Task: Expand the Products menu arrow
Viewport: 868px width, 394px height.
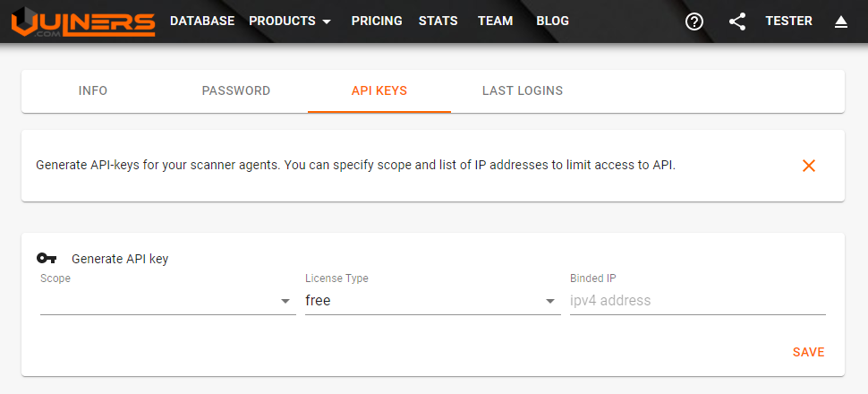Action: point(327,21)
